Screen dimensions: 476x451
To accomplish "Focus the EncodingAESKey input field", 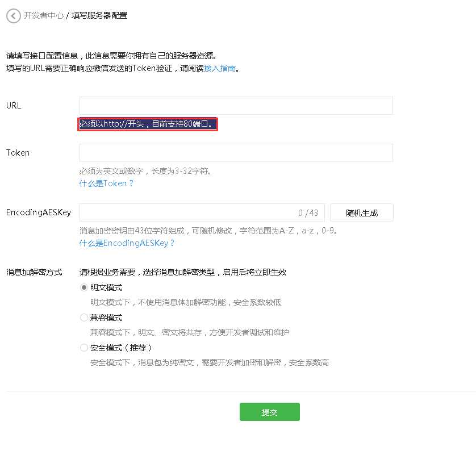I will 202,212.
